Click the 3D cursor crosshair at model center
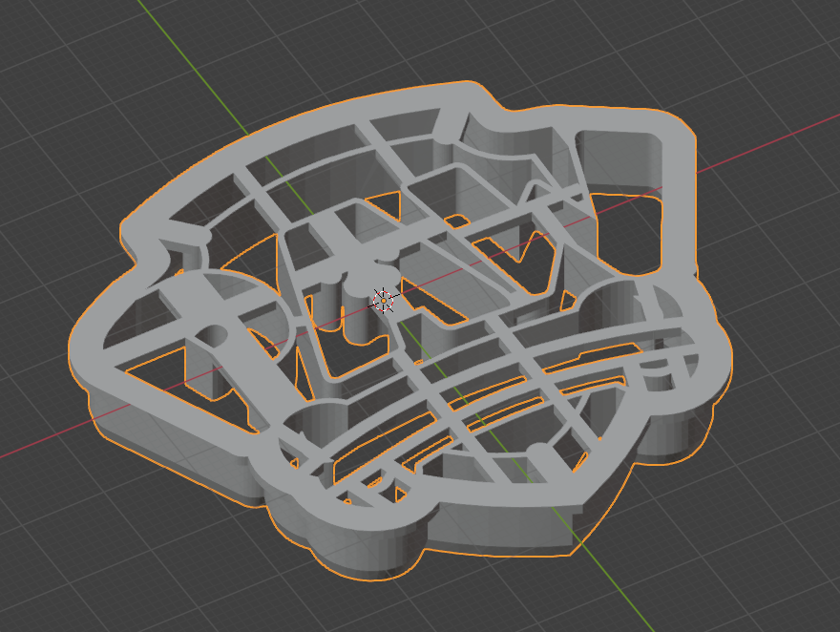840x632 pixels. click(x=384, y=301)
